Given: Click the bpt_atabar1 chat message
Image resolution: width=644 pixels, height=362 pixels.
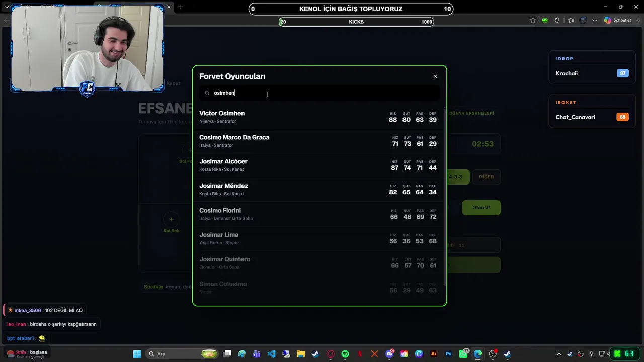Looking at the screenshot, I should pos(27,338).
